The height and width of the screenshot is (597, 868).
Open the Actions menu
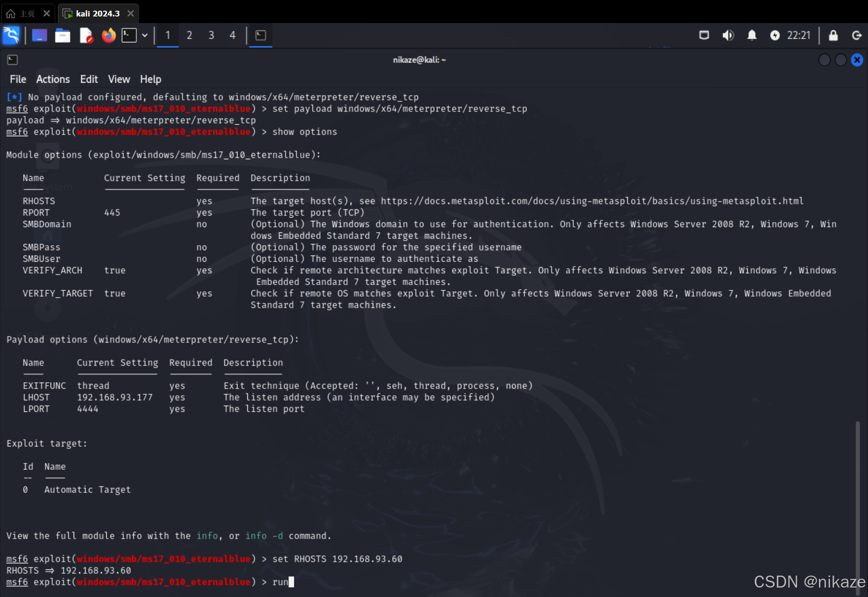coord(53,79)
